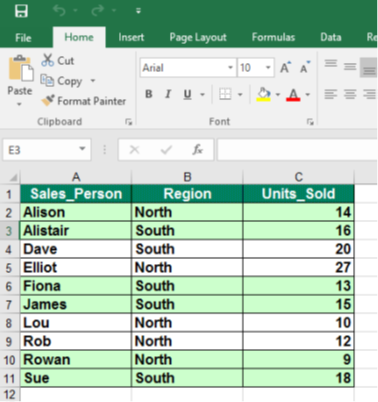Select the cell containing Elliot
The width and height of the screenshot is (378, 402).
point(76,267)
